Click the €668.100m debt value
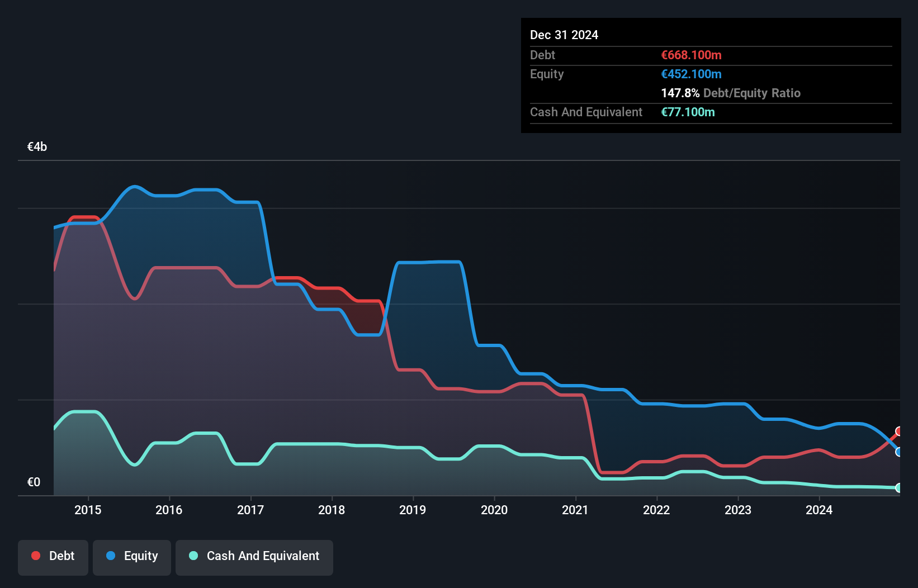 pos(692,55)
